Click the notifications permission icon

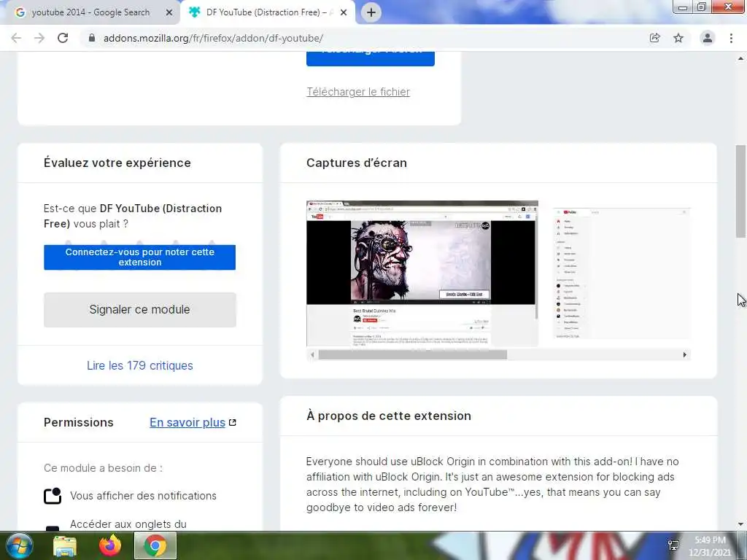[x=53, y=496]
